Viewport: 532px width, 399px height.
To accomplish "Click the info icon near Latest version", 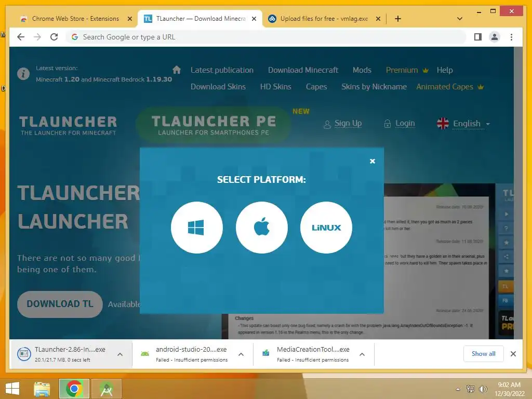I will [23, 74].
